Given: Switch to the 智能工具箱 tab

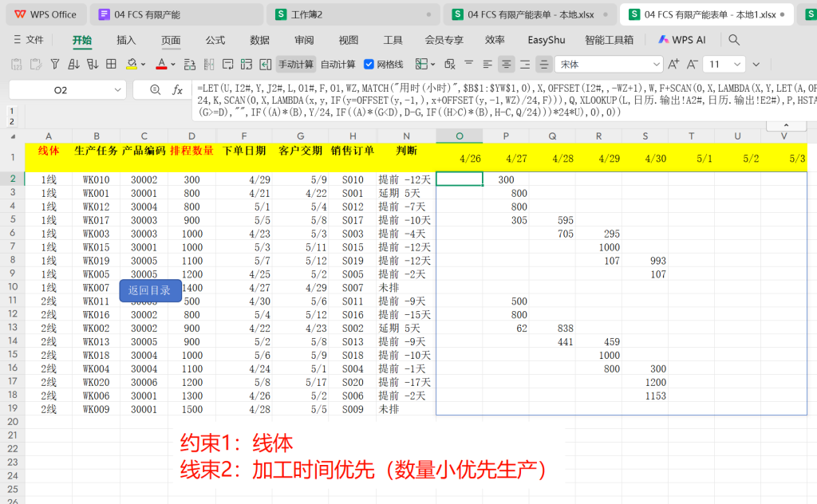Looking at the screenshot, I should point(609,40).
